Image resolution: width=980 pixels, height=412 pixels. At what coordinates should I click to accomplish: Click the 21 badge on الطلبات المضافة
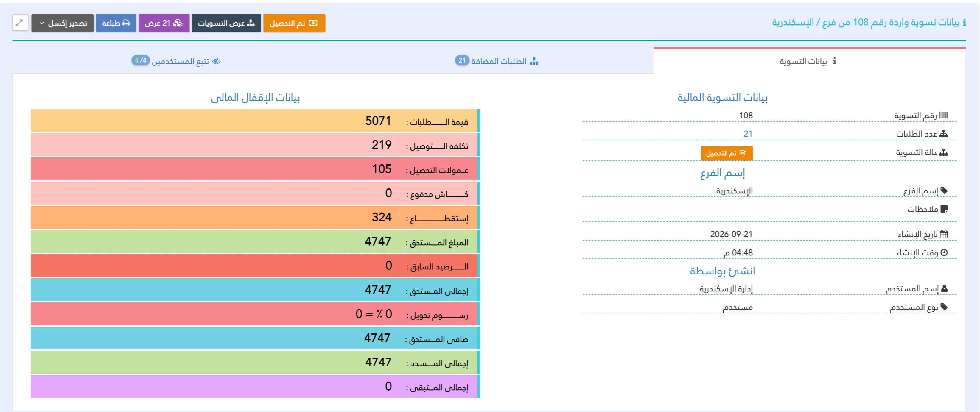[x=462, y=60]
